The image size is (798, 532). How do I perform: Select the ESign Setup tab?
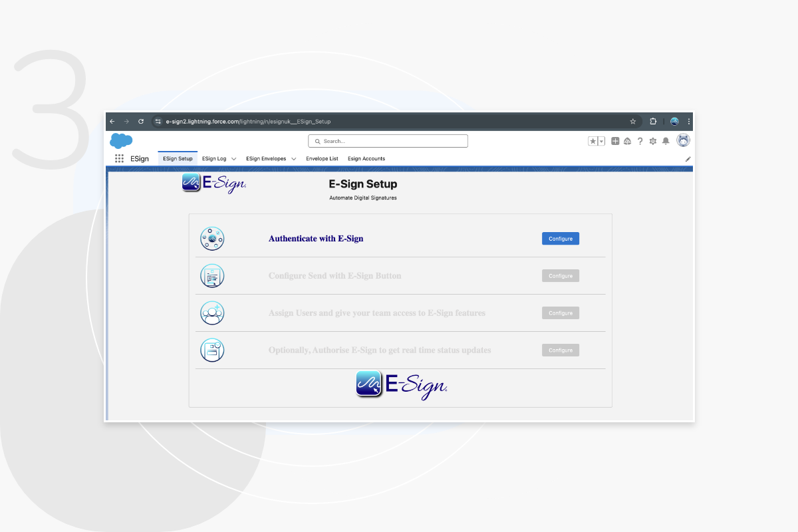(x=178, y=159)
